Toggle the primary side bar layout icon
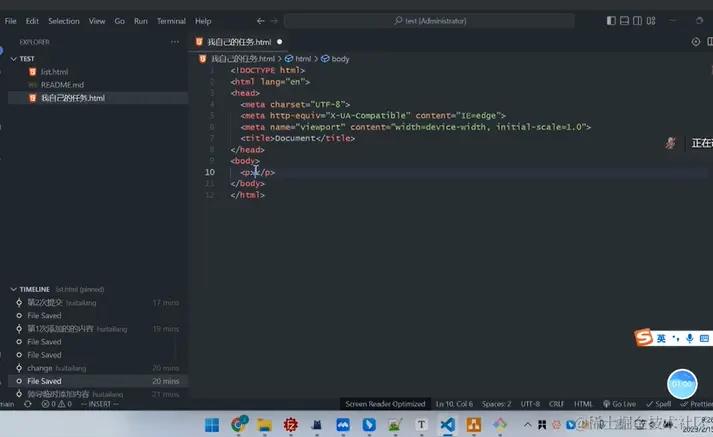The image size is (713, 437). click(611, 21)
